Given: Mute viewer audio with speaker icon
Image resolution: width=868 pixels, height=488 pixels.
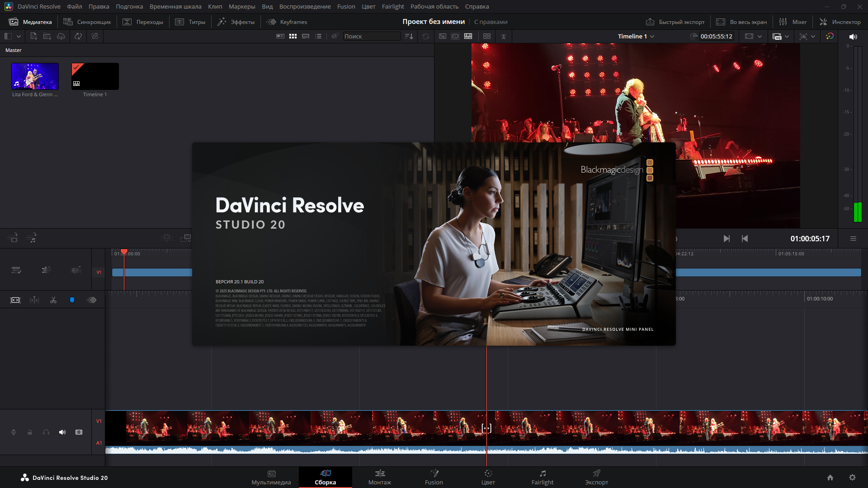Looking at the screenshot, I should 853,37.
